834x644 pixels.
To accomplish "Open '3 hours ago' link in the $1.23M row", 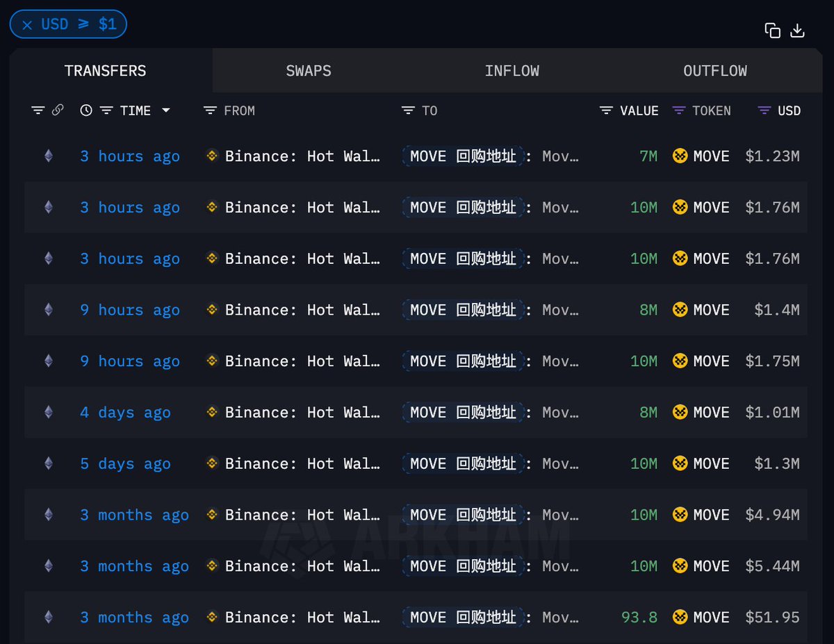I will pos(130,156).
